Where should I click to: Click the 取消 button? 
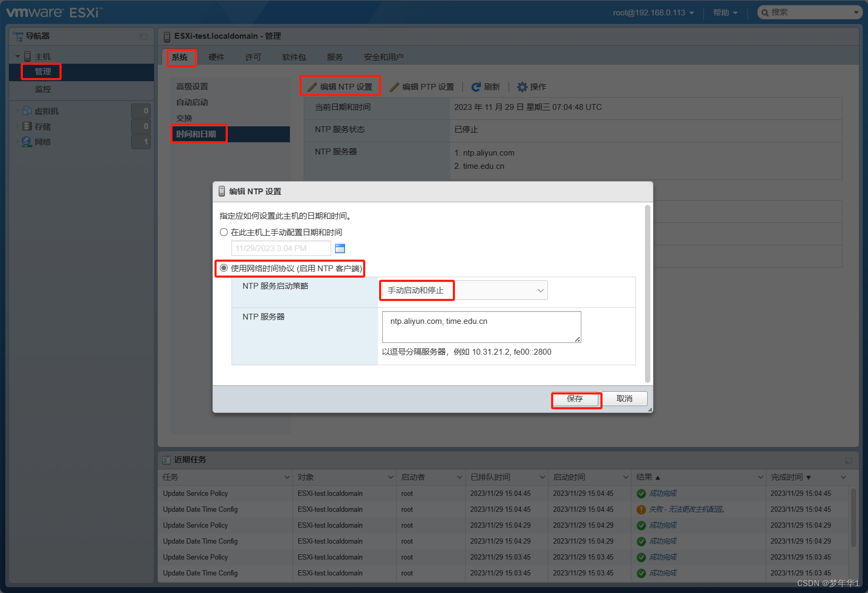coord(625,399)
